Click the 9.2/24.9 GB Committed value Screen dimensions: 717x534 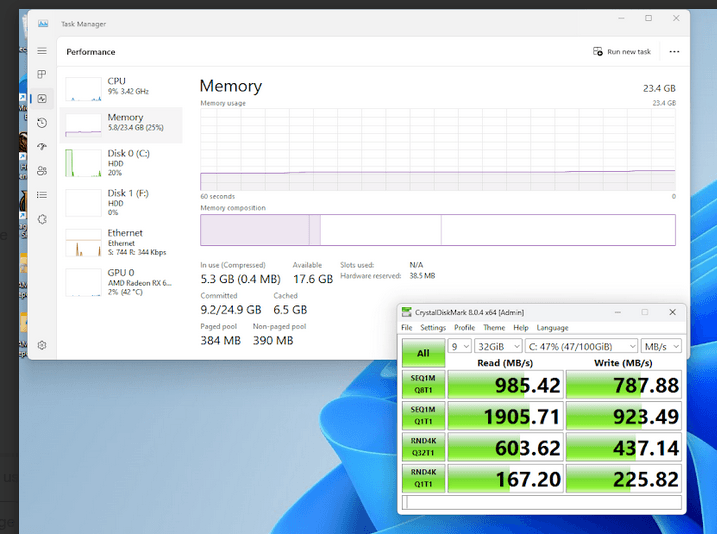pos(230,310)
